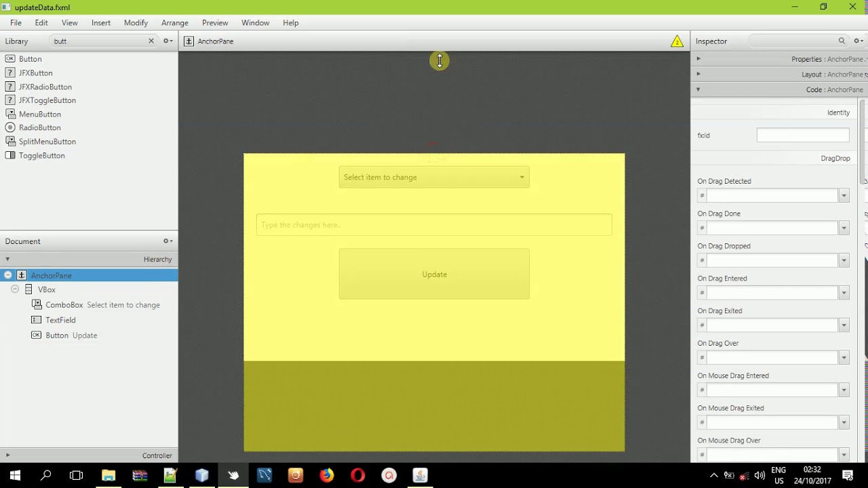Screen dimensions: 868x488
Task: Open the Library panel gear menu
Action: point(167,41)
